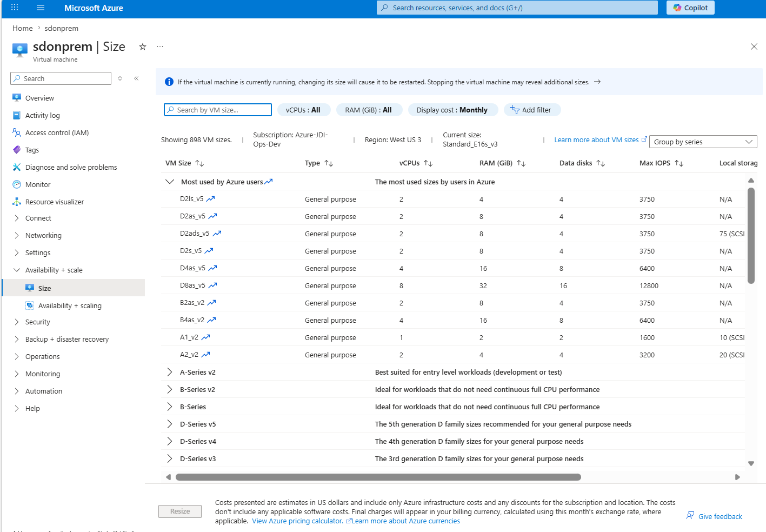Expand the Settings menu section
766x532 pixels.
[x=17, y=253]
